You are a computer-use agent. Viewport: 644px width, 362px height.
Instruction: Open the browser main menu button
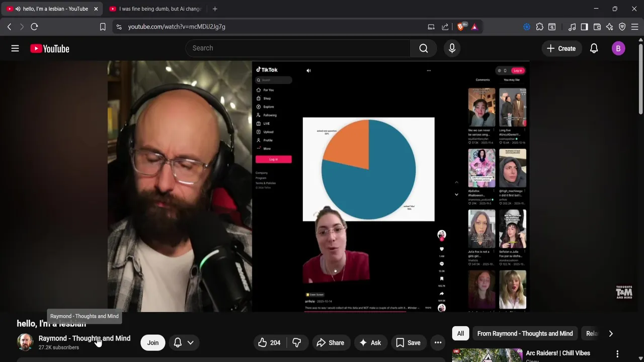[635, 27]
